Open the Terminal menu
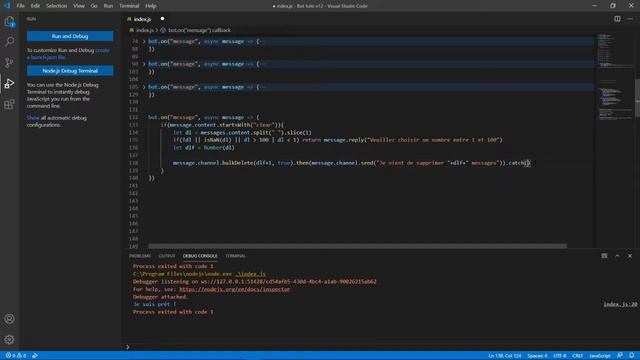The height and width of the screenshot is (360, 640). click(x=129, y=6)
